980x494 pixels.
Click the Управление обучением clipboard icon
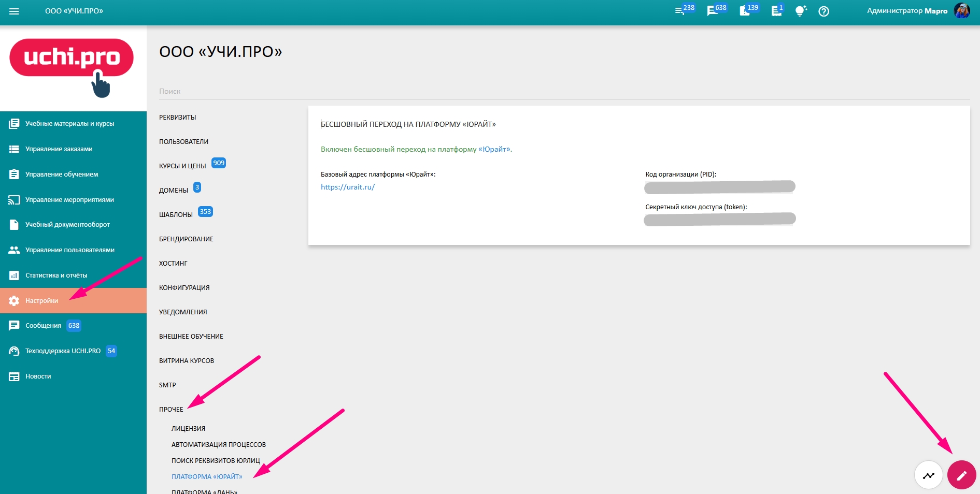coord(14,175)
